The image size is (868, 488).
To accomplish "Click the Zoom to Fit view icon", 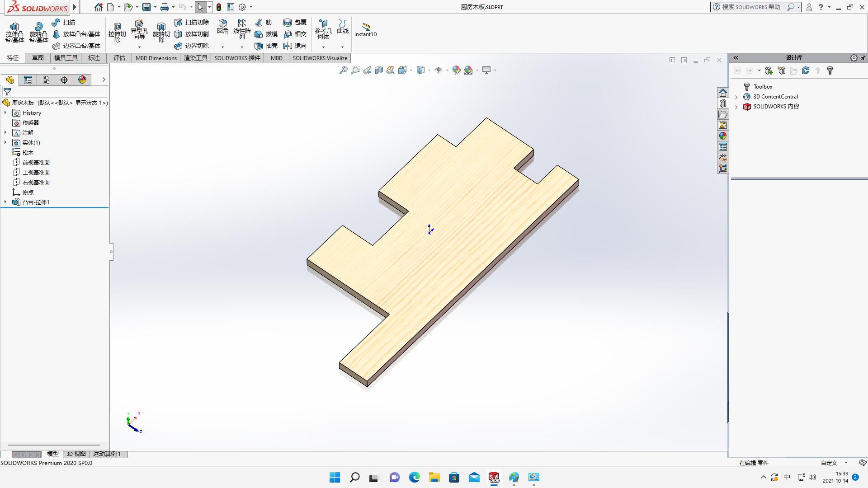I will [344, 70].
